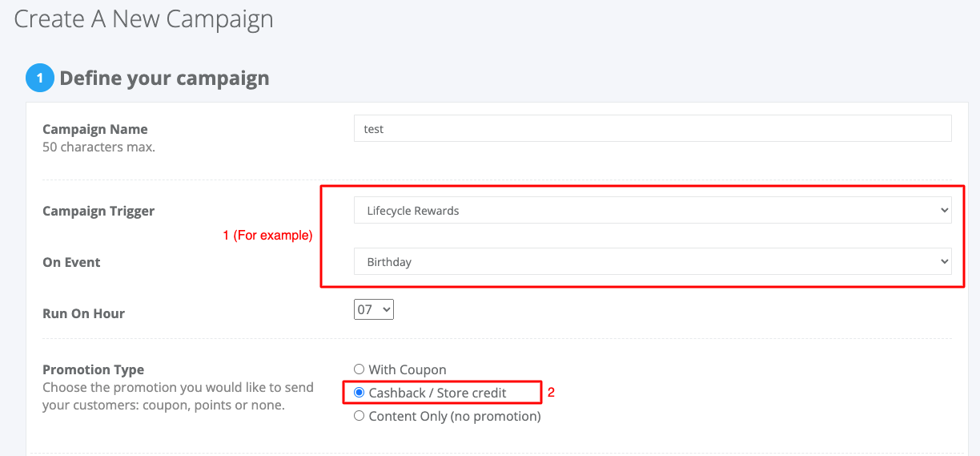Screen dimensions: 980x456
Task: Click the Campaign Trigger label text
Action: (x=98, y=212)
